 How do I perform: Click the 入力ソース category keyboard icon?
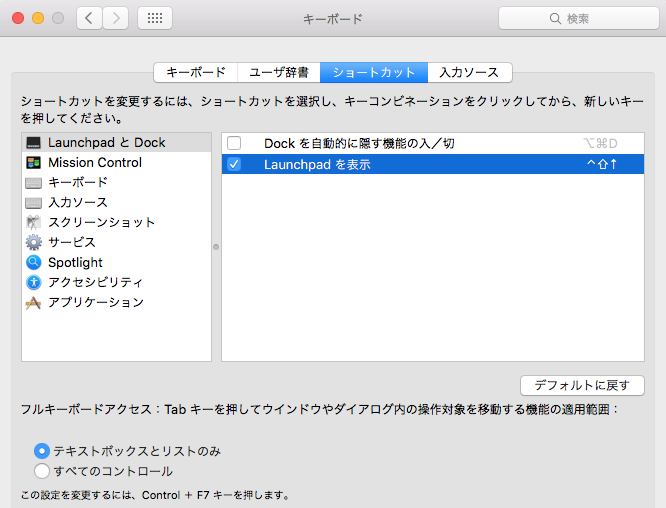(33, 203)
